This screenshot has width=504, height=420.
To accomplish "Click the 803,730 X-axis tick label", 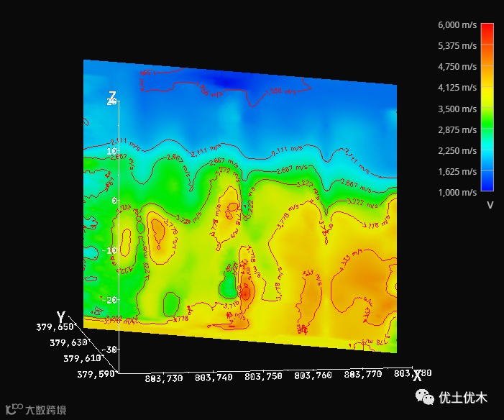I will coord(164,378).
